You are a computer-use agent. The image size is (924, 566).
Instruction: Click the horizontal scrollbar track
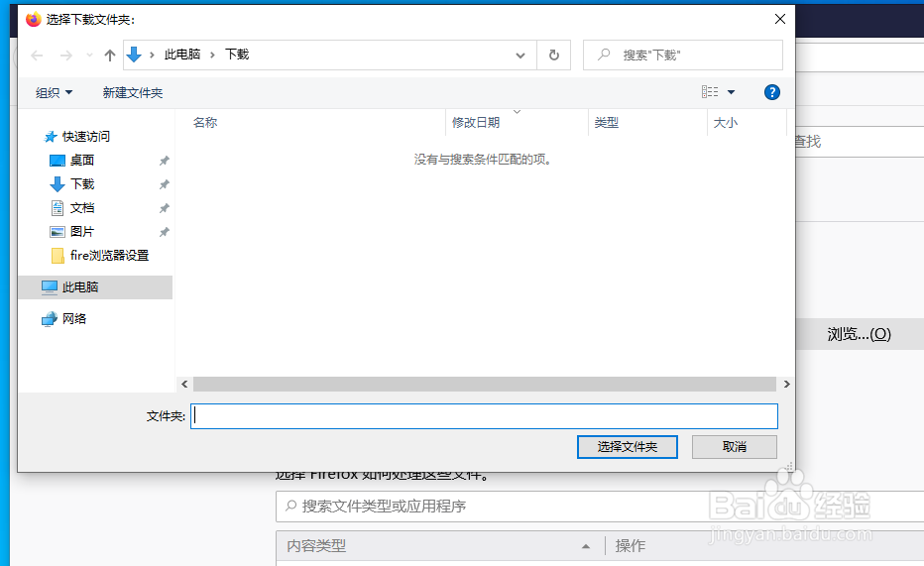[x=485, y=384]
